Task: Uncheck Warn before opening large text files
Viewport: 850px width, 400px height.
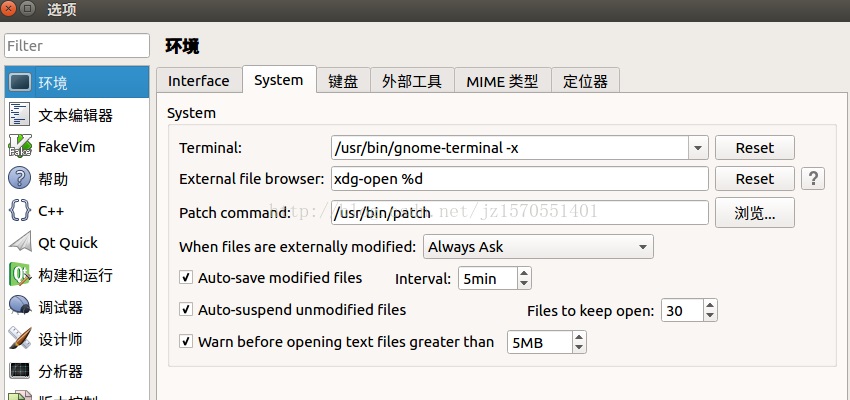Action: pos(186,342)
